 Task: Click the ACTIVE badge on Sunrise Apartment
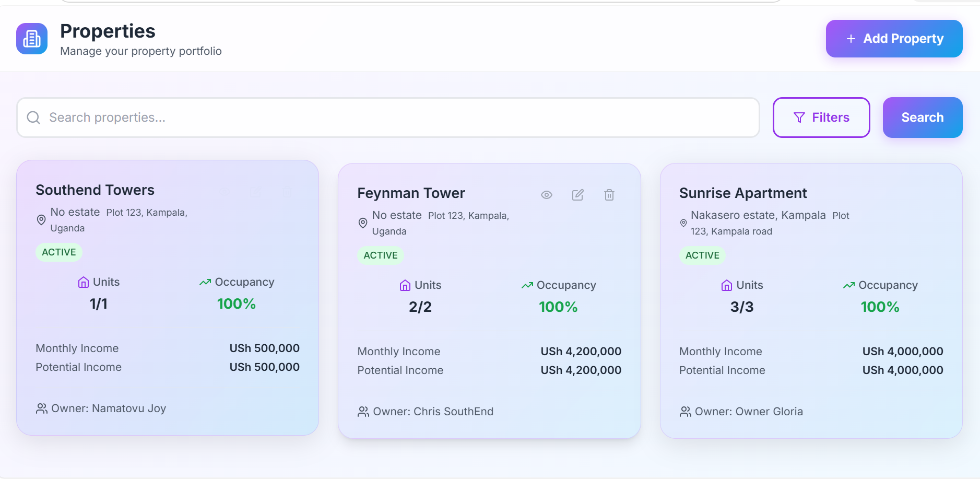[702, 255]
